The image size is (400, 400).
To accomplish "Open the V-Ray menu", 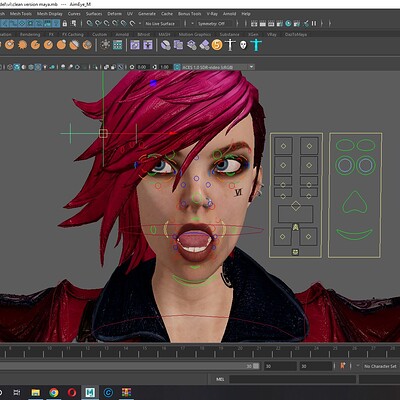I will [212, 14].
